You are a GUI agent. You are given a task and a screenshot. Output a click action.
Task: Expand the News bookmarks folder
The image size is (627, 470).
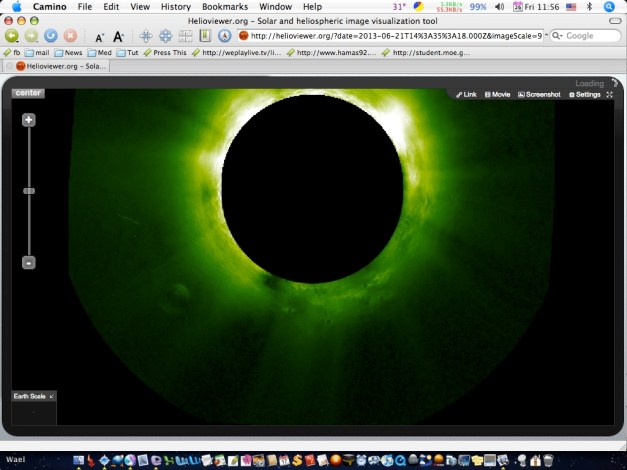[68, 53]
